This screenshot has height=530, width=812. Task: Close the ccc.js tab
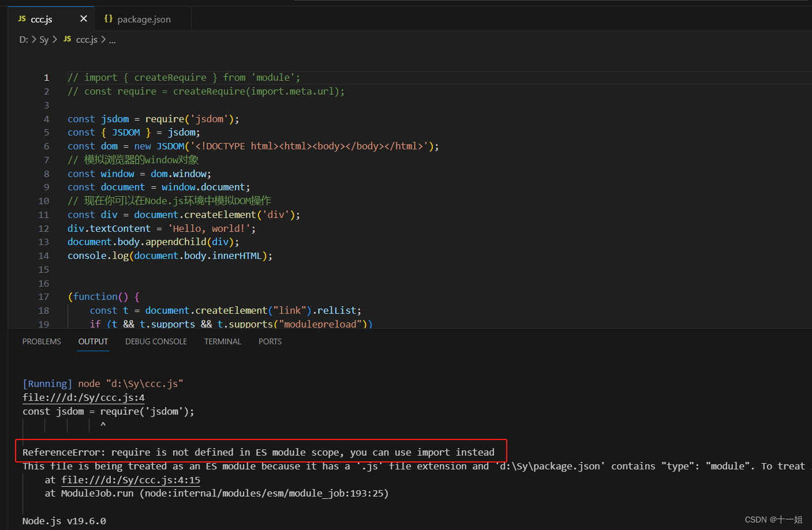[x=83, y=18]
